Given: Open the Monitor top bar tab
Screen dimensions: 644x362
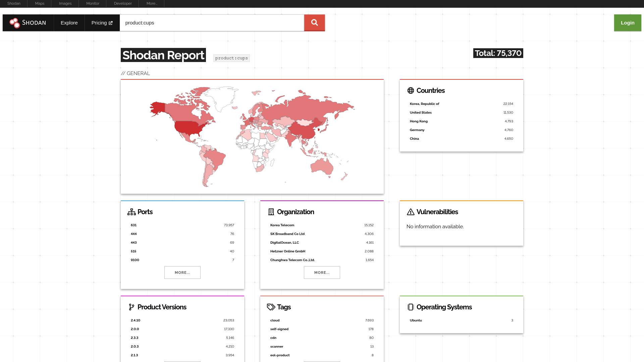Looking at the screenshot, I should pos(93,3).
